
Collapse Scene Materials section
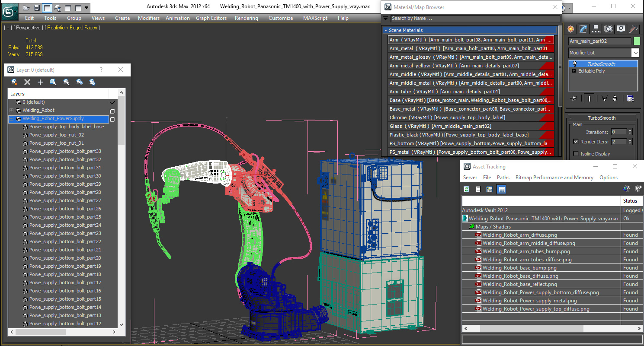385,30
